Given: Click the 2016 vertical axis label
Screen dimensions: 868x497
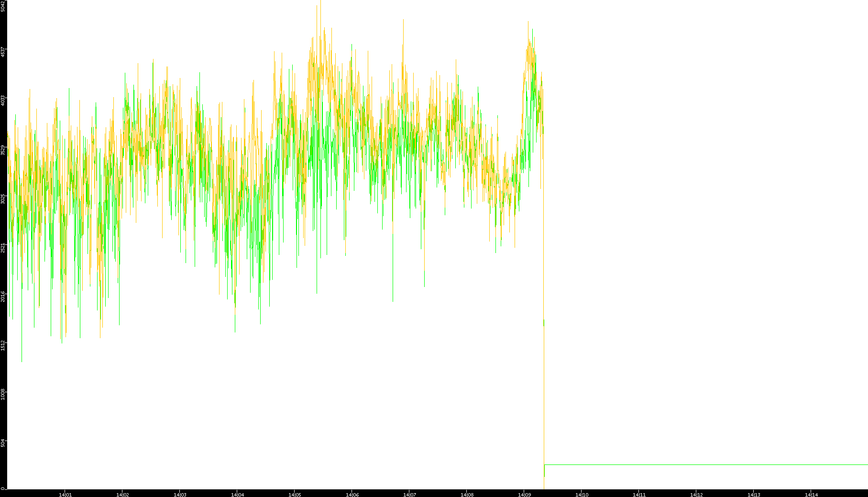Looking at the screenshot, I should point(3,296).
